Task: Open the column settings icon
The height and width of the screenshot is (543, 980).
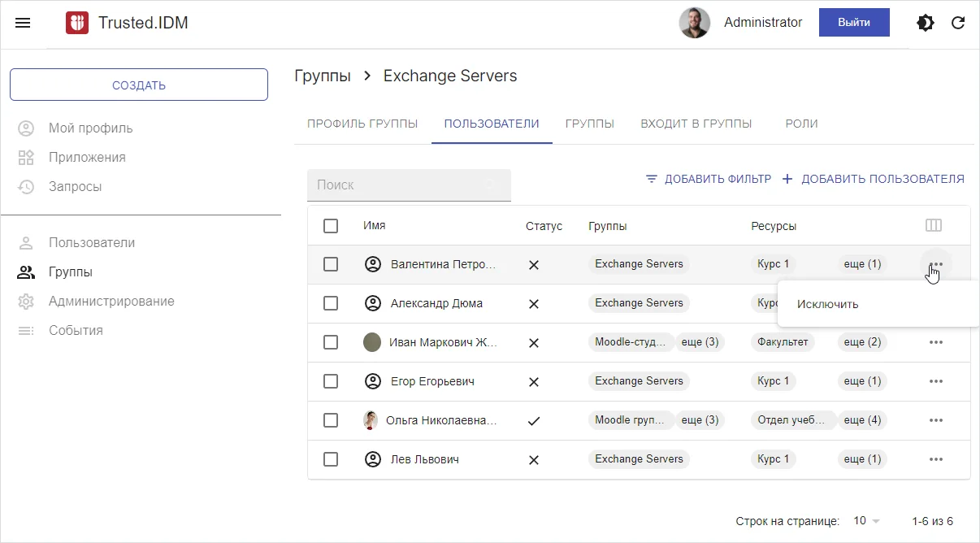Action: click(934, 226)
